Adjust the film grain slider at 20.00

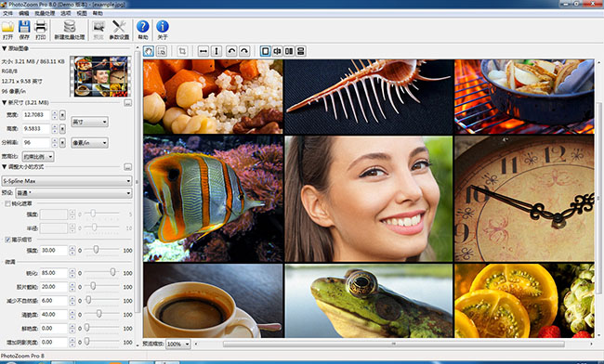pos(93,286)
